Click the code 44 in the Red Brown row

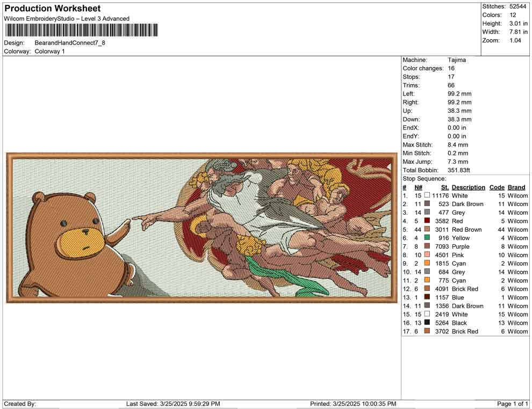click(x=501, y=229)
